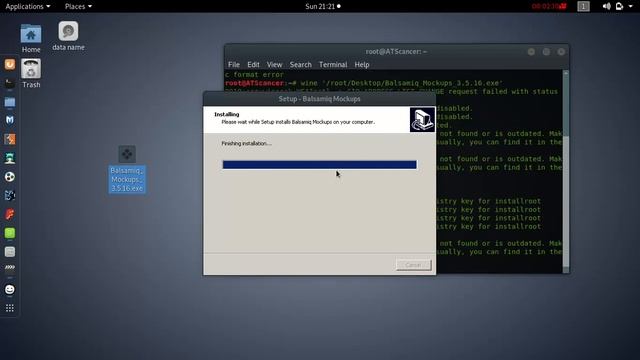Maximize the terminal window

point(546,51)
